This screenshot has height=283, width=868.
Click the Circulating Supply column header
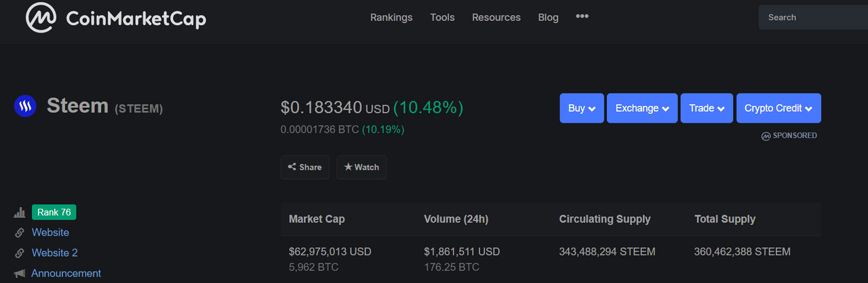click(x=605, y=219)
